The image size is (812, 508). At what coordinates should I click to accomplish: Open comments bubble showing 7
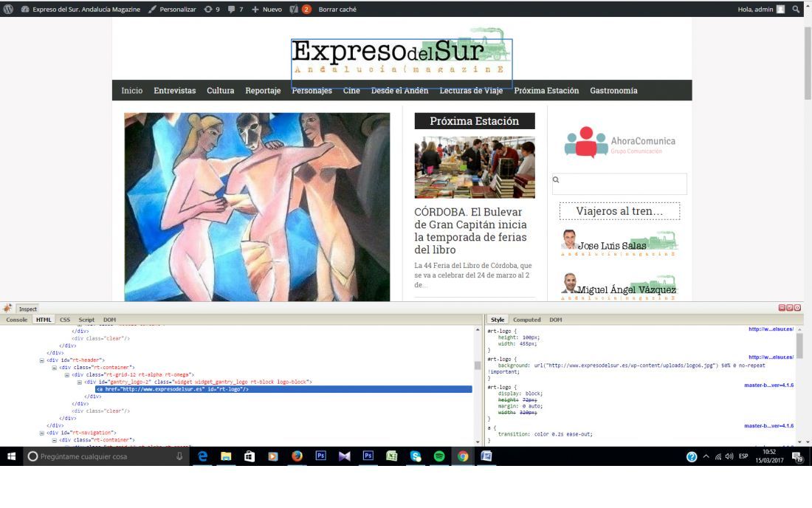(235, 10)
